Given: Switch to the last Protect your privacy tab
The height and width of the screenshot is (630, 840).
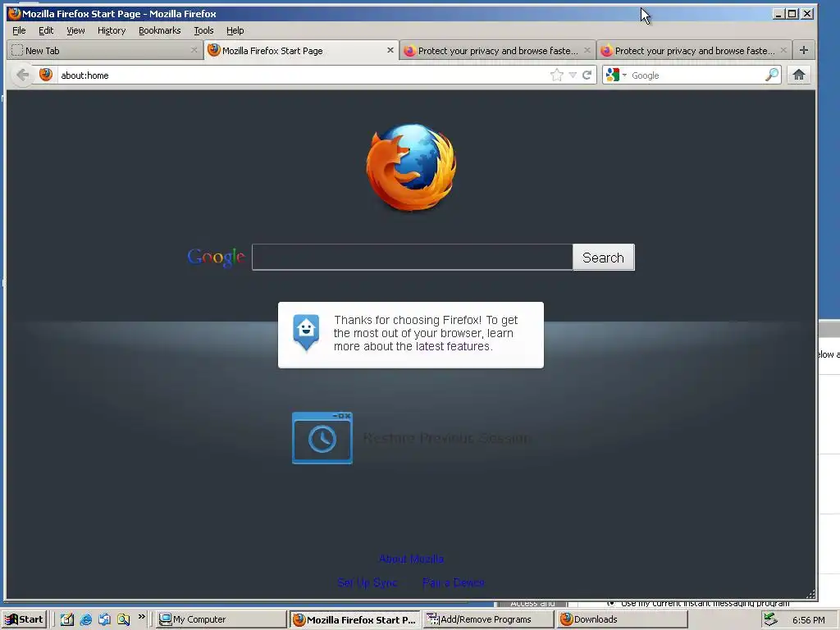Looking at the screenshot, I should (x=694, y=50).
